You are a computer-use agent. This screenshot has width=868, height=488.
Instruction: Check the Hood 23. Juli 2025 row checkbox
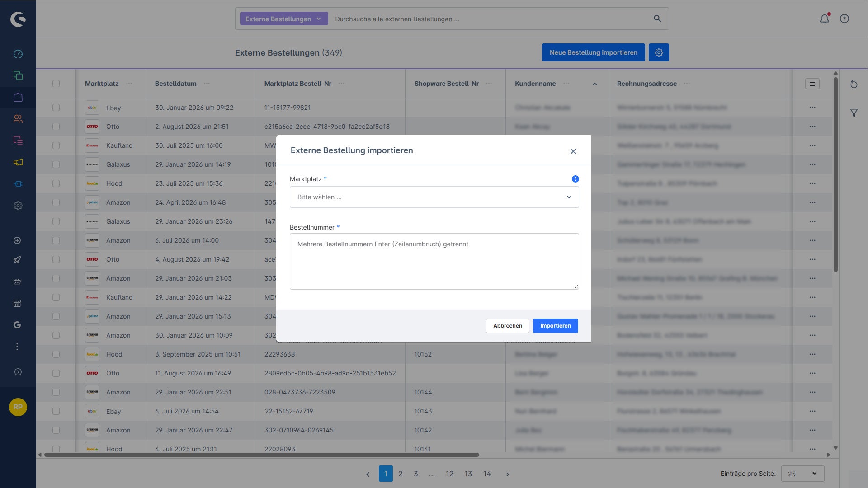click(x=56, y=183)
